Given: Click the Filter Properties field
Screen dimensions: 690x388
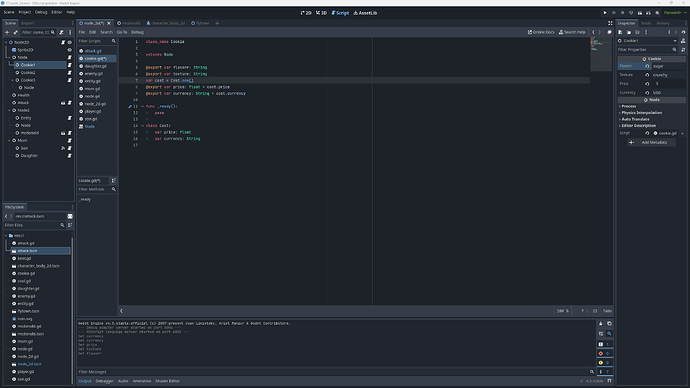Looking at the screenshot, I should (x=647, y=50).
